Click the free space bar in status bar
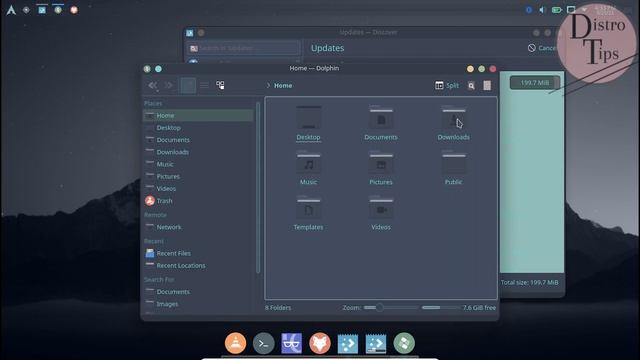This screenshot has height=360, width=640. (441, 307)
